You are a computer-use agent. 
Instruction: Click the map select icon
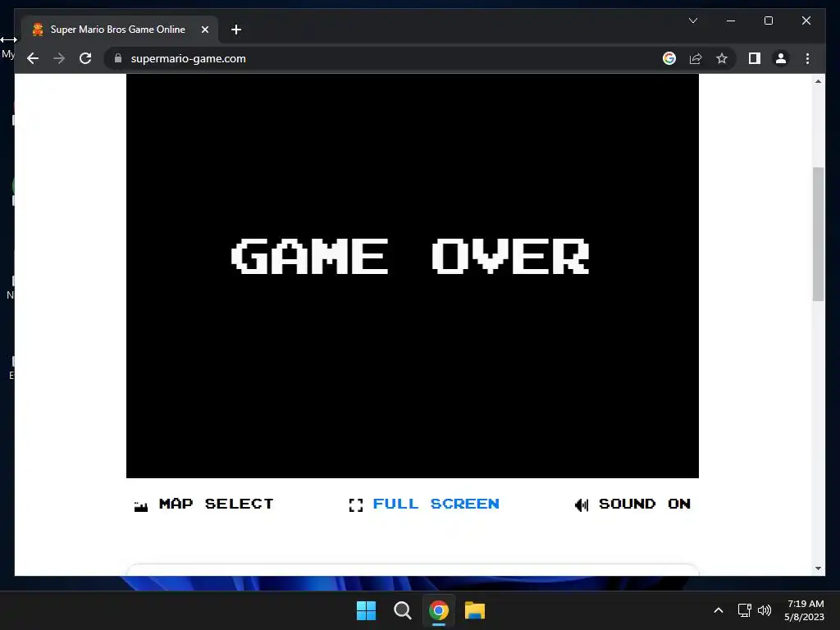point(141,505)
